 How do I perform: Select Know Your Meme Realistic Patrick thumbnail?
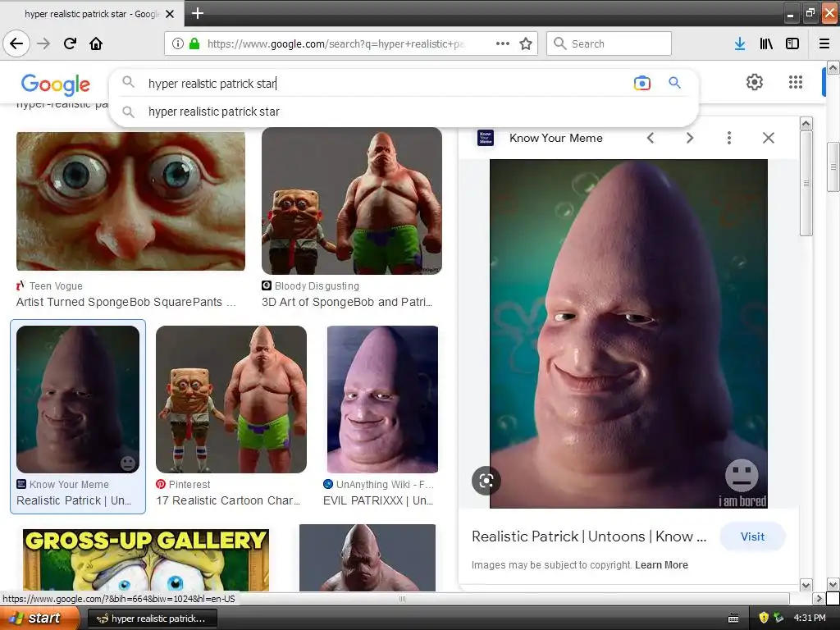[x=78, y=399]
